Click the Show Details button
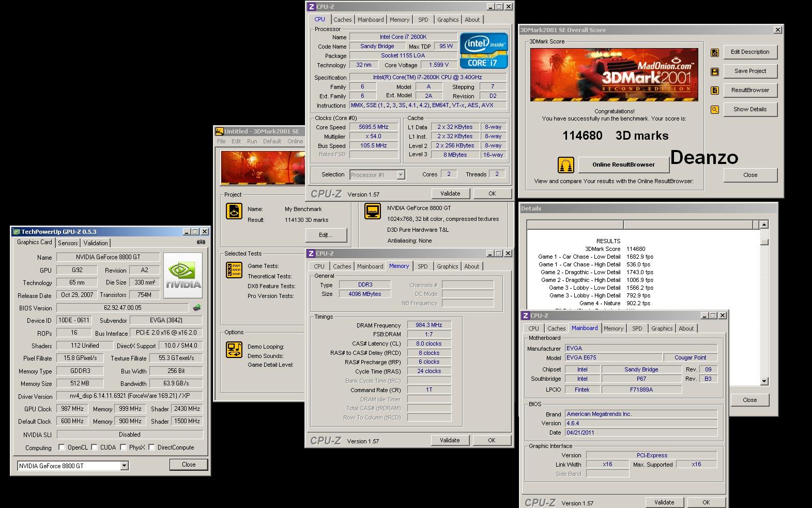This screenshot has height=508, width=812. 750,109
